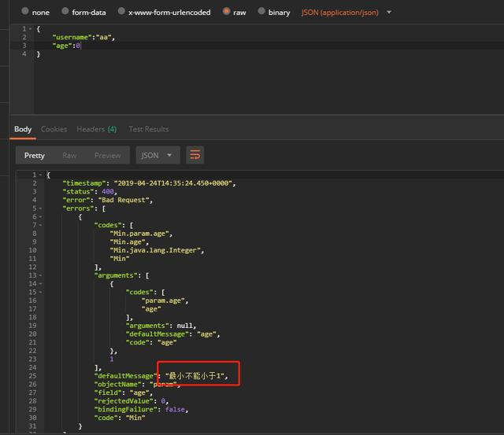Select the raw body type radio
This screenshot has height=435, width=504.
[227, 13]
